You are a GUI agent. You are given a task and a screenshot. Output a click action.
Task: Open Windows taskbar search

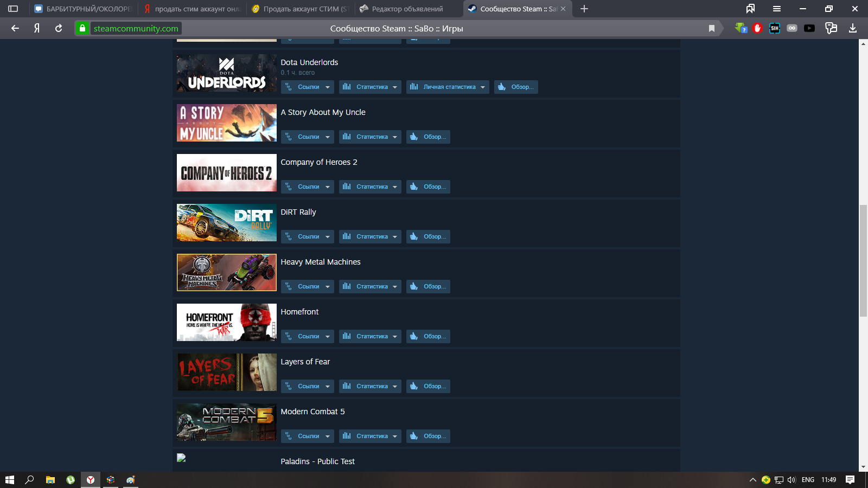point(30,480)
